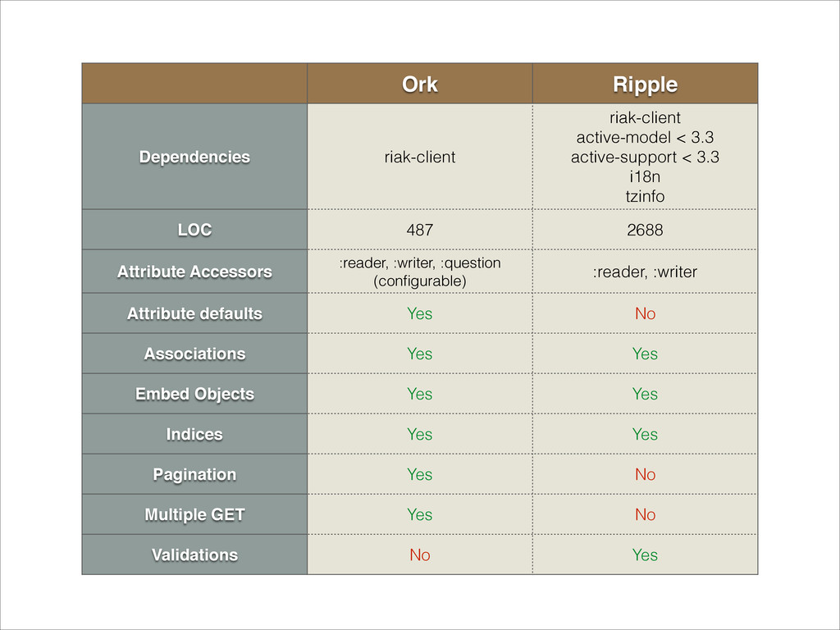This screenshot has width=840, height=630.
Task: Click the green Yes for Ripple Validations
Action: click(645, 555)
